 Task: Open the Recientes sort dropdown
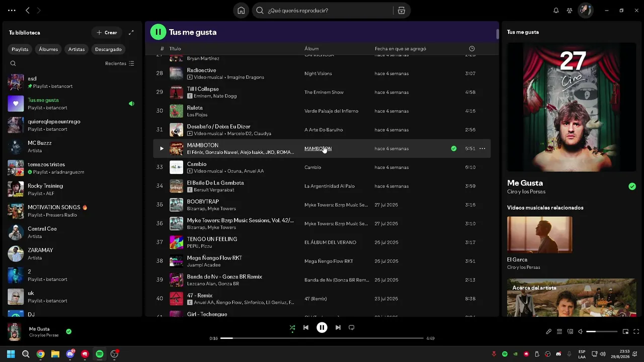(x=120, y=63)
